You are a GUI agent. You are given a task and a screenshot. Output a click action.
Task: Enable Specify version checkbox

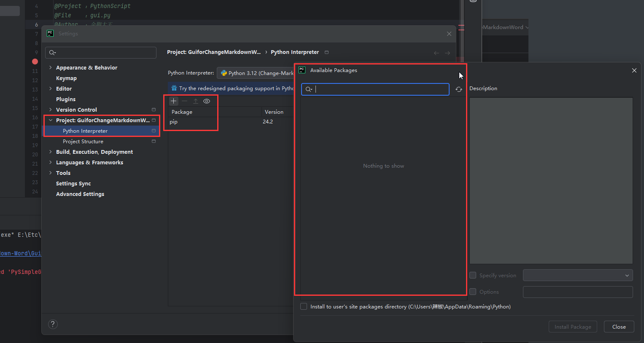coord(473,275)
